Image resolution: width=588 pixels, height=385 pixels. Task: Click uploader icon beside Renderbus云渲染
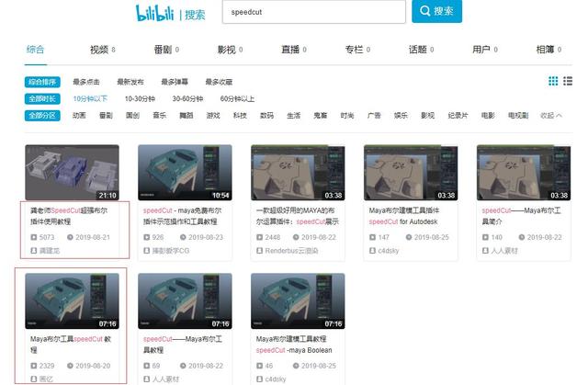[259, 251]
